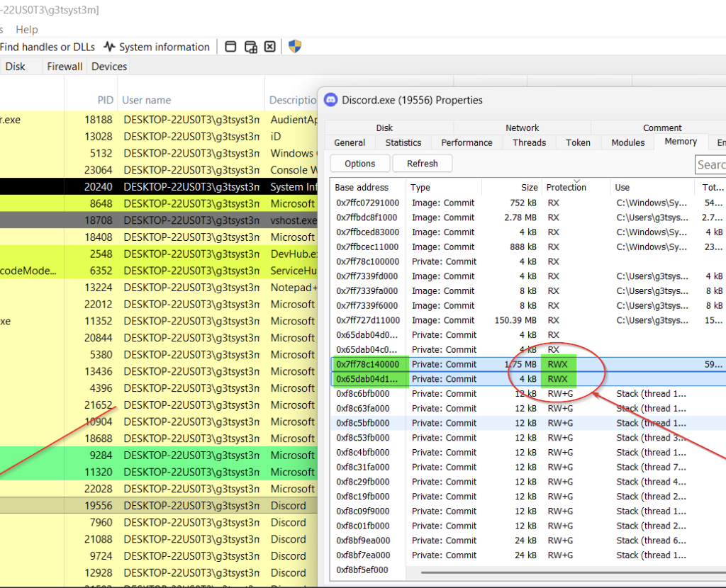
Task: Click the administrator shield icon in toolbar
Action: [x=295, y=47]
